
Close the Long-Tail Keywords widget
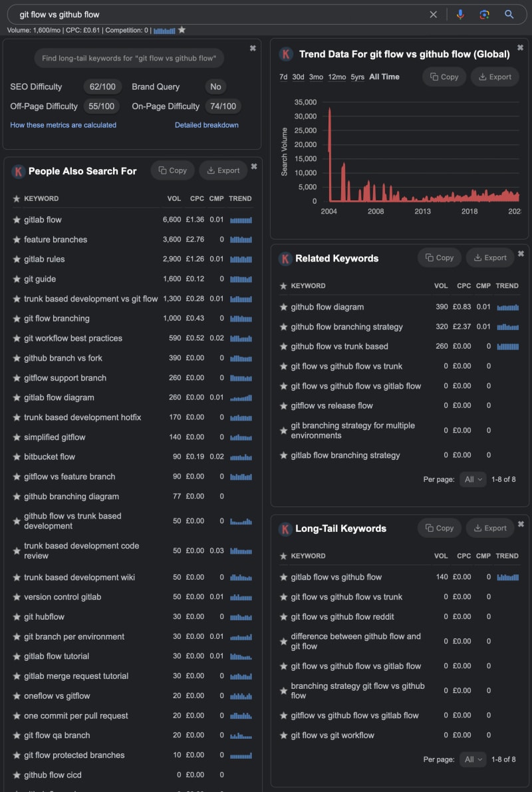(x=521, y=524)
